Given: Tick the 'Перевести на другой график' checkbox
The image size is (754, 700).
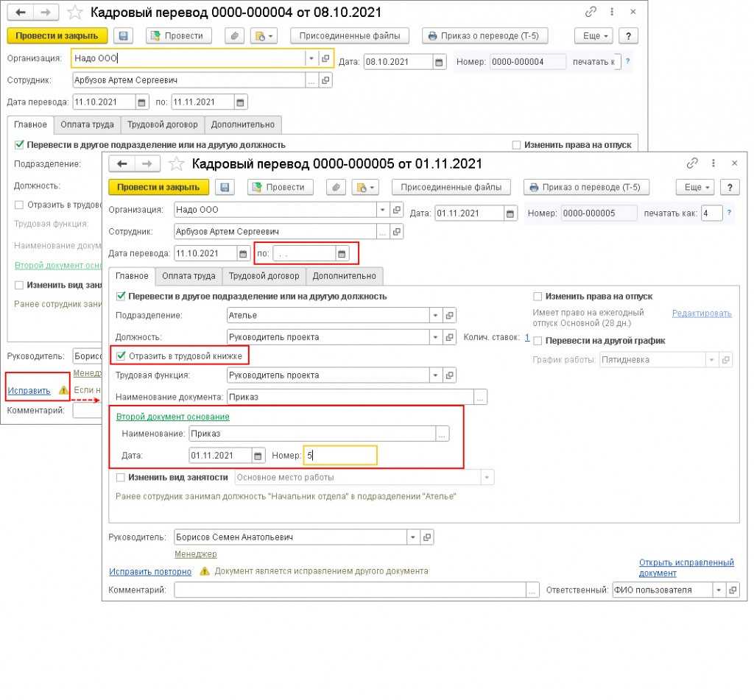Looking at the screenshot, I should (x=538, y=341).
